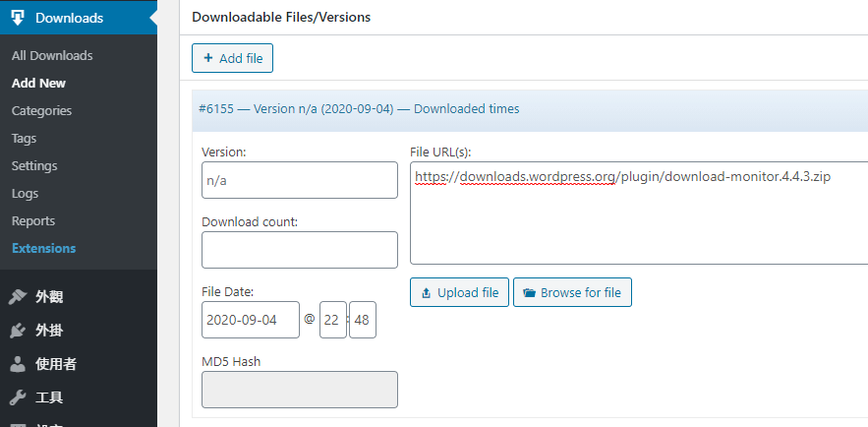The image size is (868, 427).
Task: Click the wrench icon beside 工具
Action: pos(18,397)
